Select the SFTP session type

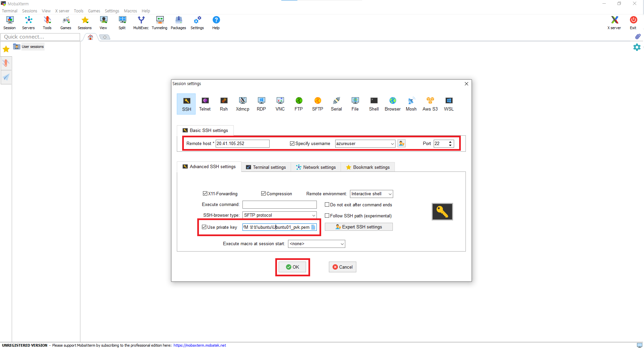tap(317, 104)
